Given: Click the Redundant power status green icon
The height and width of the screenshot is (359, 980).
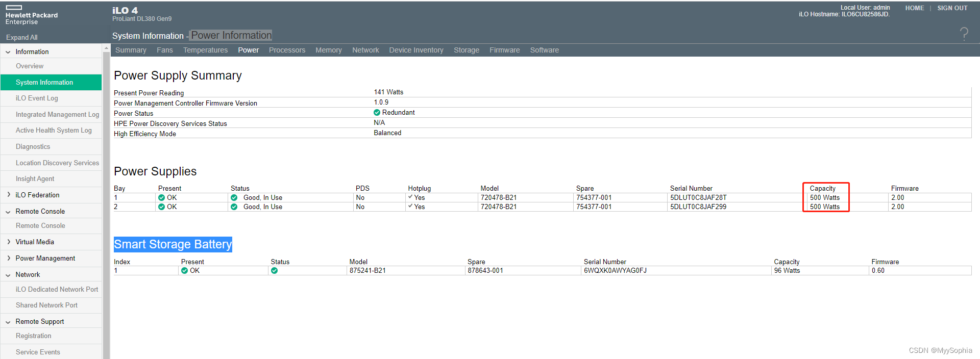Looking at the screenshot, I should click(x=377, y=113).
